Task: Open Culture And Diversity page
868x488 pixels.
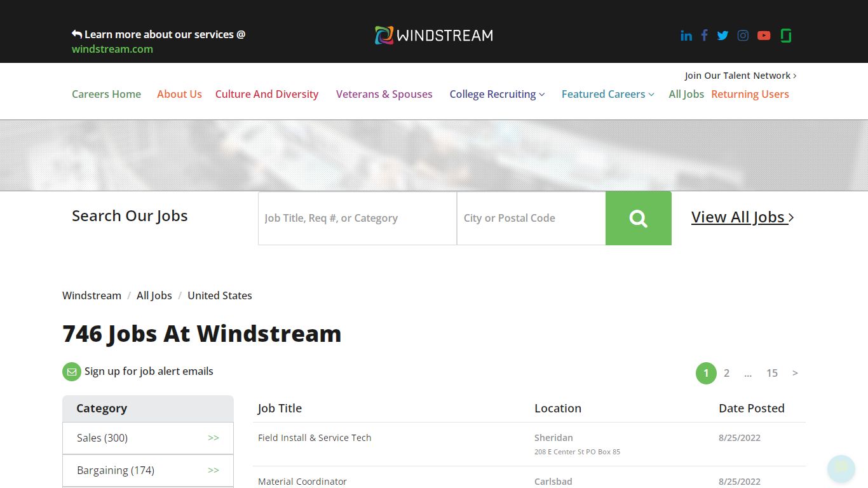Action: point(267,94)
